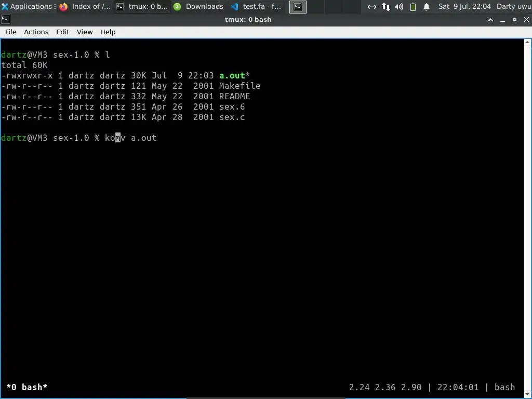This screenshot has height=399, width=532.
Task: Click the 'tmux: 0 bash' window title
Action: (248, 20)
